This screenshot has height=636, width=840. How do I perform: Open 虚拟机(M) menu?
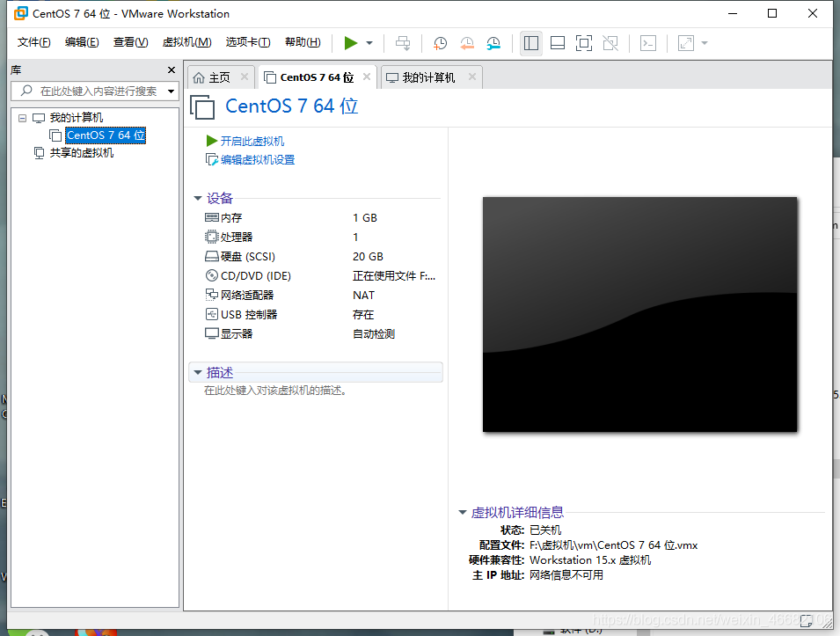(x=187, y=42)
